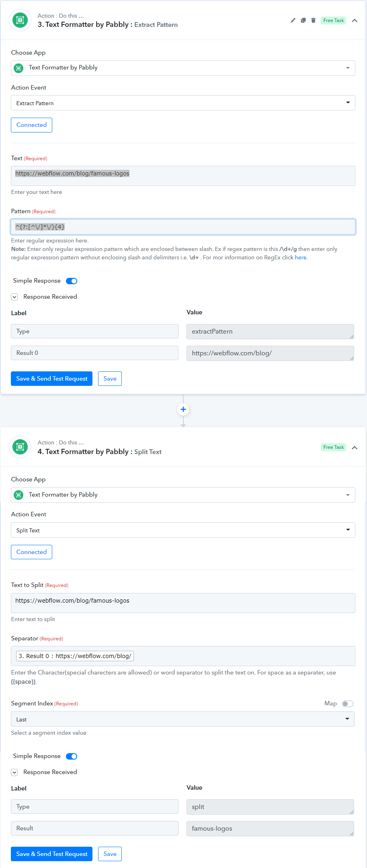Screen dimensions: 367x868
Task: Collapse step 3 with the chevron arrow
Action: pos(355,20)
